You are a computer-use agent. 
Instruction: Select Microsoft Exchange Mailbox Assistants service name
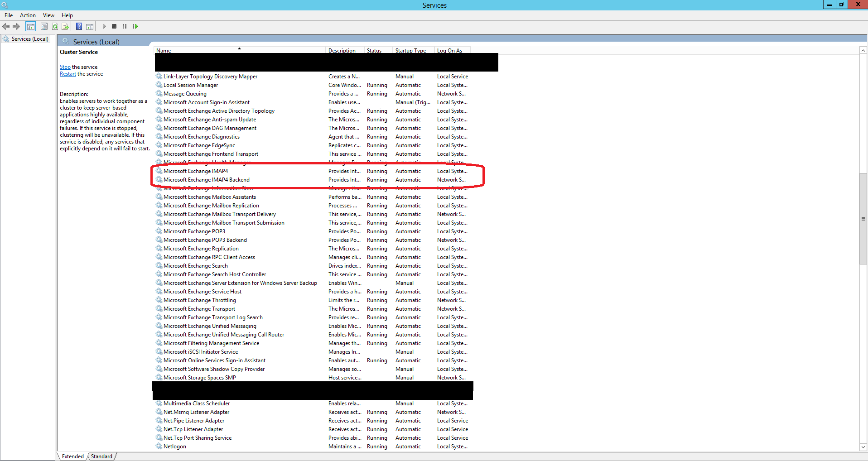point(210,197)
